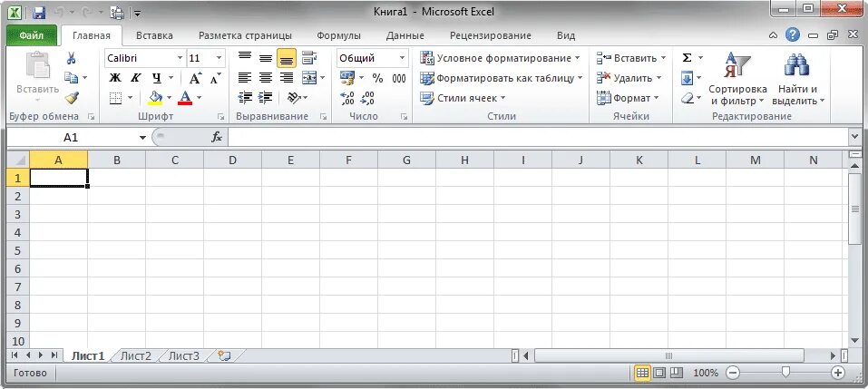Click Найти и выделить button
Viewport: 868px width, 389px height.
coord(797,78)
